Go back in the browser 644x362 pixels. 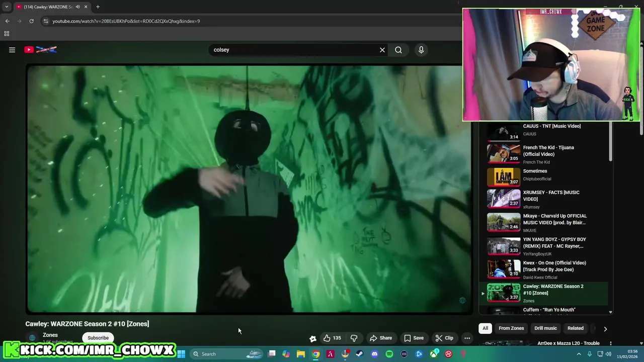coord(7,21)
